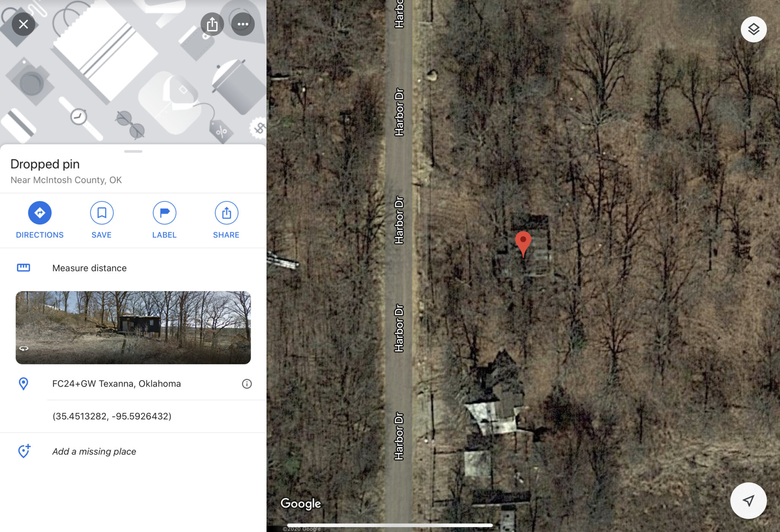This screenshot has width=780, height=532.
Task: Copy coordinates (35.4513282, -95.5926432)
Action: click(112, 416)
